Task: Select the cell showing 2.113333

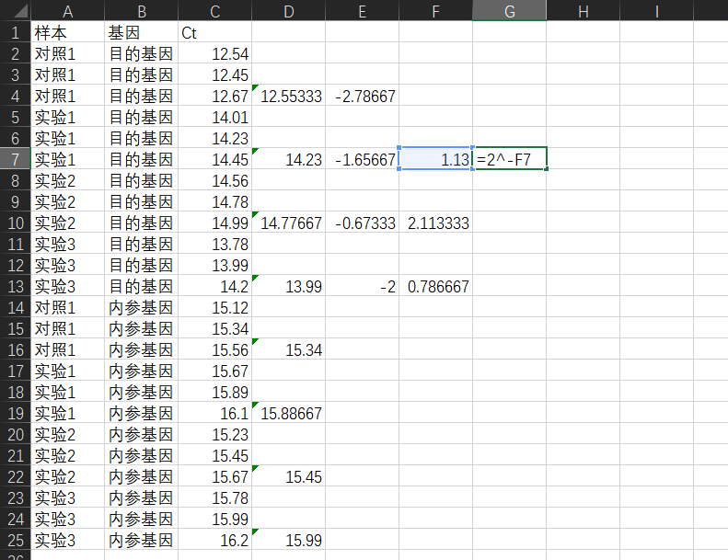Action: click(x=435, y=223)
